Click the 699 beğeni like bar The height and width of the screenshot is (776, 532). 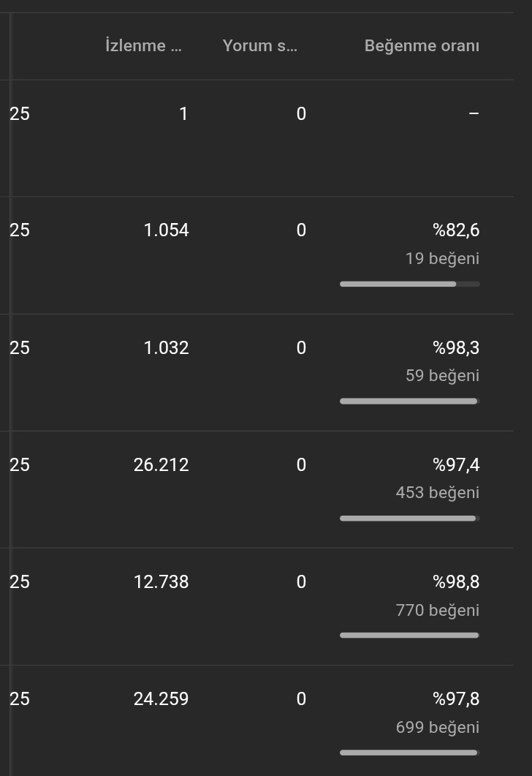click(410, 753)
